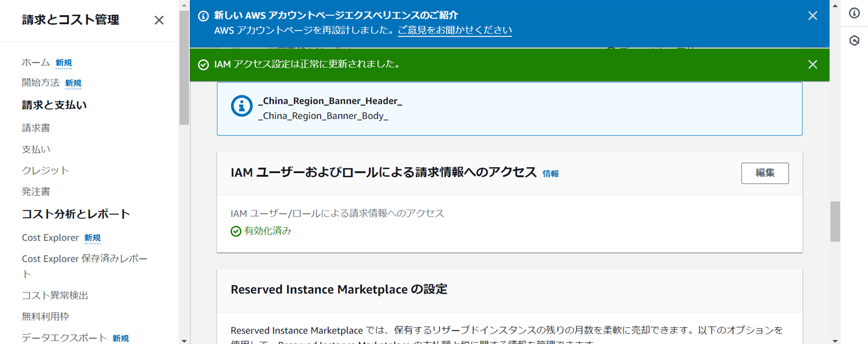Click the _China_Region_Banner_Header_ text
Image resolution: width=868 pixels, height=344 pixels.
click(x=330, y=101)
